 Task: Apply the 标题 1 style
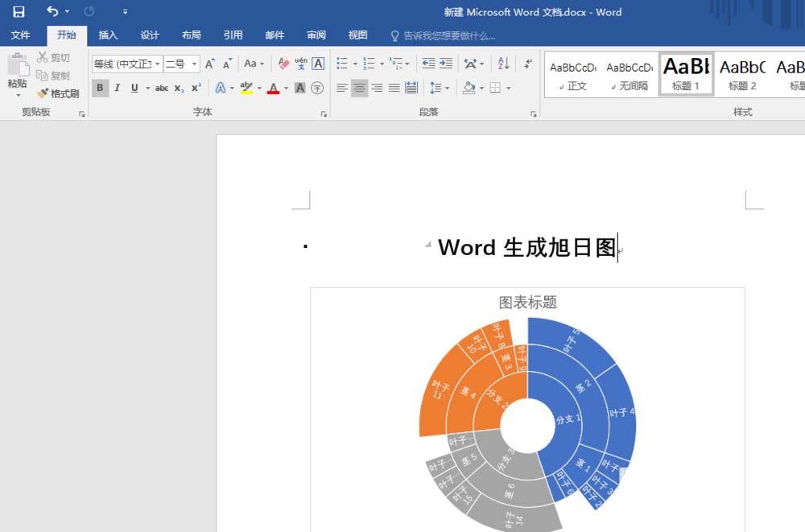click(x=685, y=72)
